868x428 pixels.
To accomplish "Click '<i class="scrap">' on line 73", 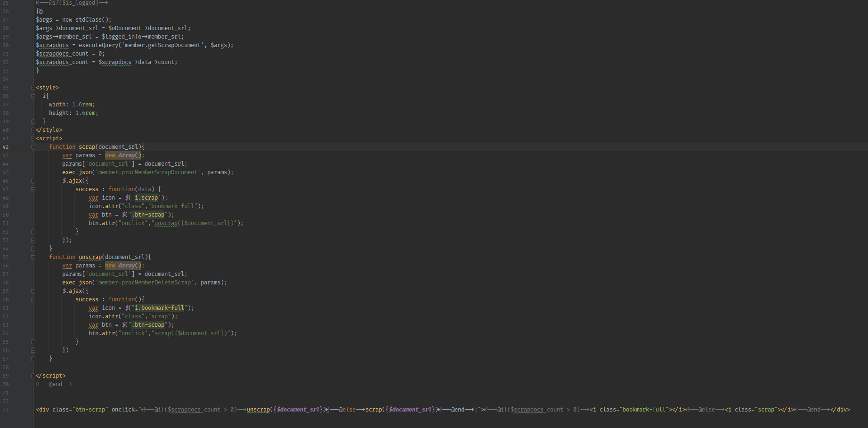I will 753,410.
